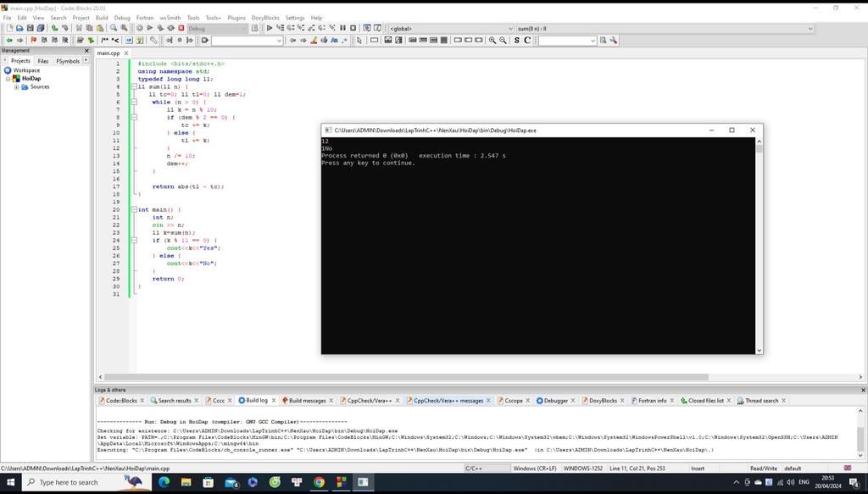Open the Debug build target dropdown
The height and width of the screenshot is (494, 868).
coord(217,28)
